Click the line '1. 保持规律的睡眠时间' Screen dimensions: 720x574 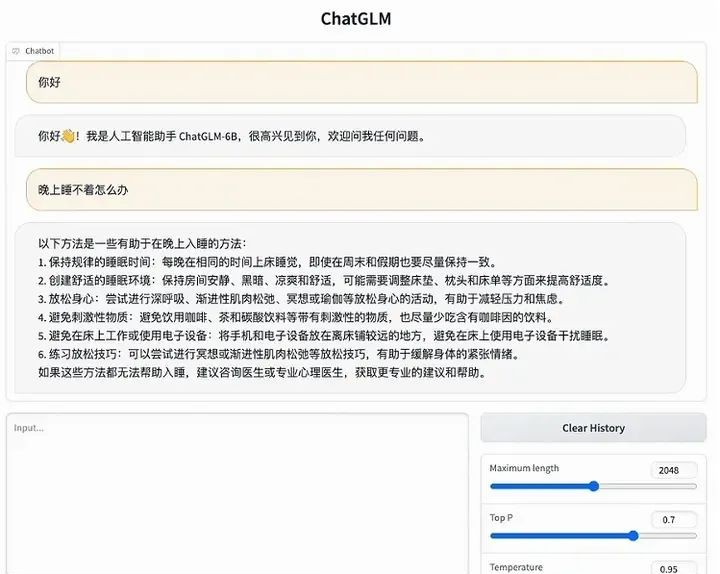point(268,262)
